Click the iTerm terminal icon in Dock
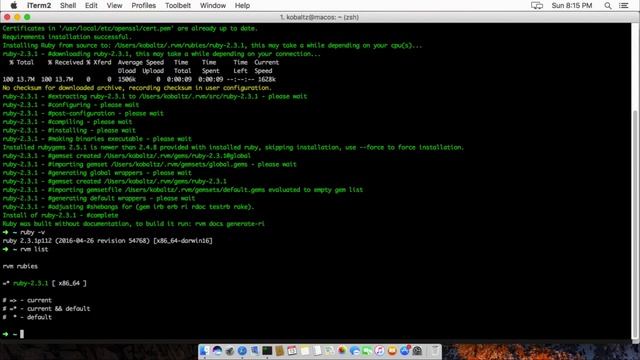Image resolution: width=640 pixels, height=360 pixels. click(267, 351)
